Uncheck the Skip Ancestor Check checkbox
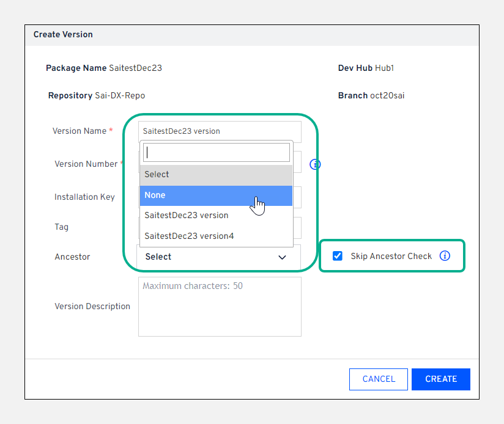Viewport: 504px width, 424px height. (337, 256)
